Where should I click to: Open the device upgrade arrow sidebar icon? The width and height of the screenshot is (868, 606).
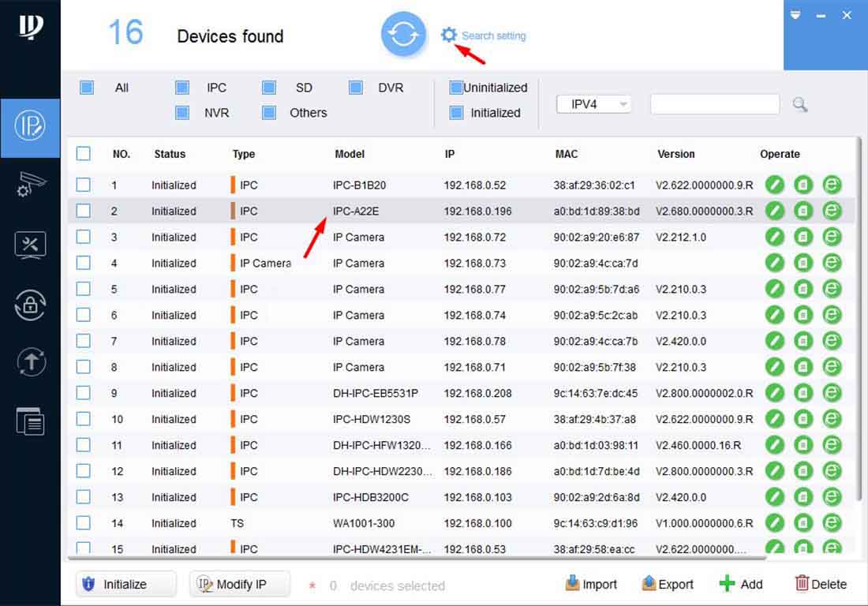tap(31, 362)
